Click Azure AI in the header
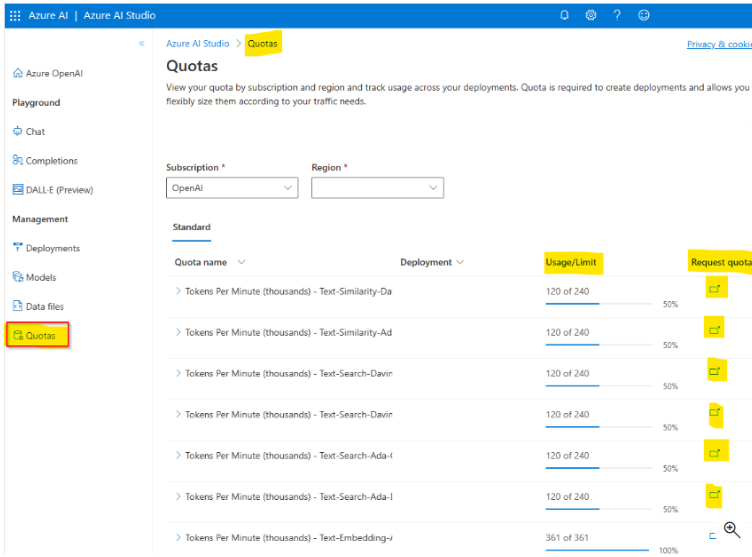Screen dimensions: 752x557 click(48, 15)
